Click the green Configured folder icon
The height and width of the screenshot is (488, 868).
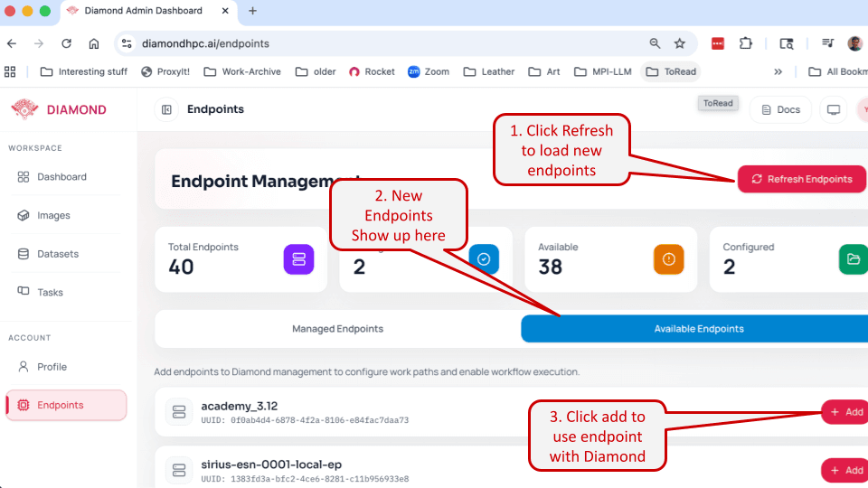click(x=853, y=259)
